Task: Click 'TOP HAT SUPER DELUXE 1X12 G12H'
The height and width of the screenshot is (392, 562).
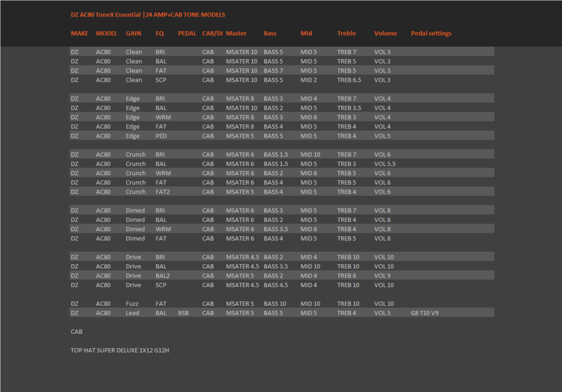Action: point(120,350)
